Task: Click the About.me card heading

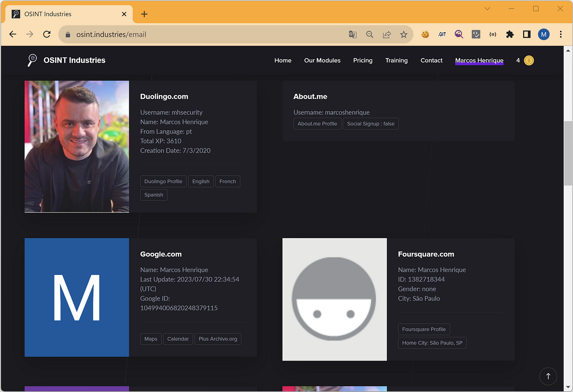Action: (x=310, y=97)
